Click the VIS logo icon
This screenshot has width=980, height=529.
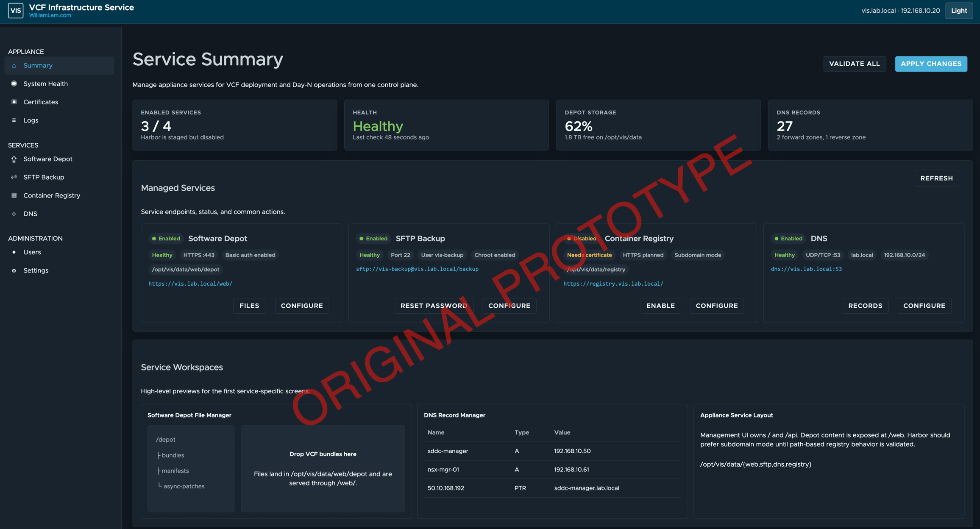pyautogui.click(x=16, y=11)
